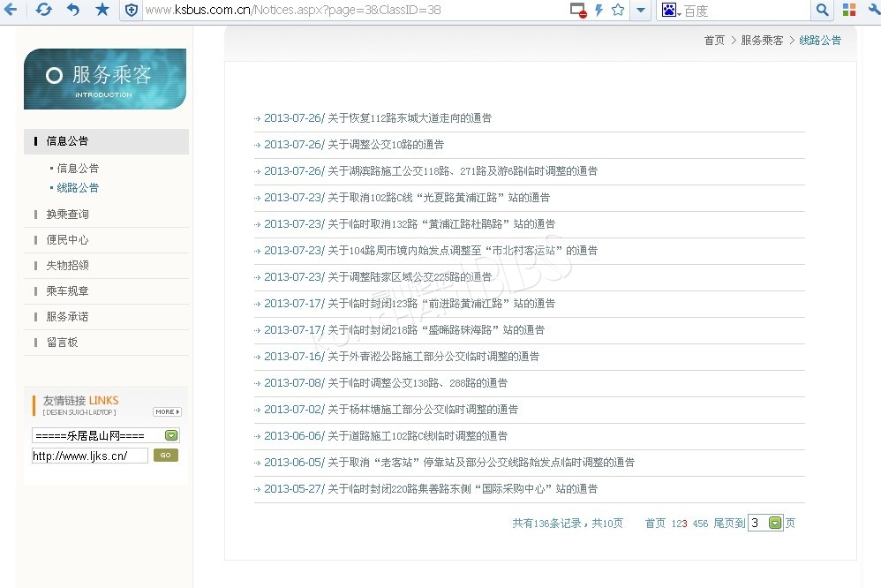Go to pagination 首页 link
The width and height of the screenshot is (881, 588).
pos(655,524)
